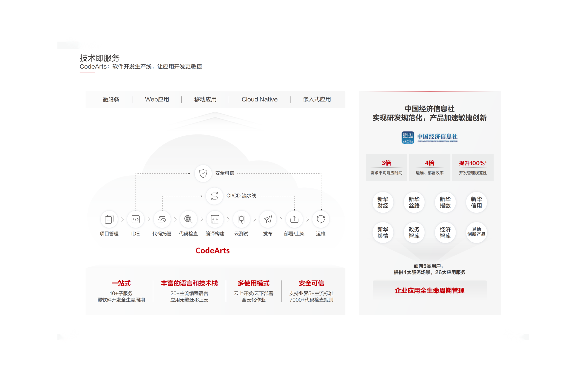The image size is (578, 392).
Task: Click the 企业应用全生命周期管理 banner
Action: click(x=429, y=290)
